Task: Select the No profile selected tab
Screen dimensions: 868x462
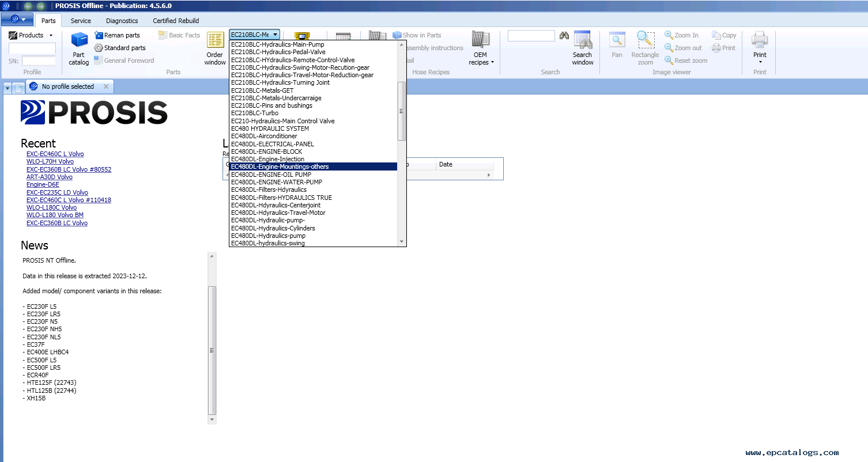Action: [x=68, y=86]
